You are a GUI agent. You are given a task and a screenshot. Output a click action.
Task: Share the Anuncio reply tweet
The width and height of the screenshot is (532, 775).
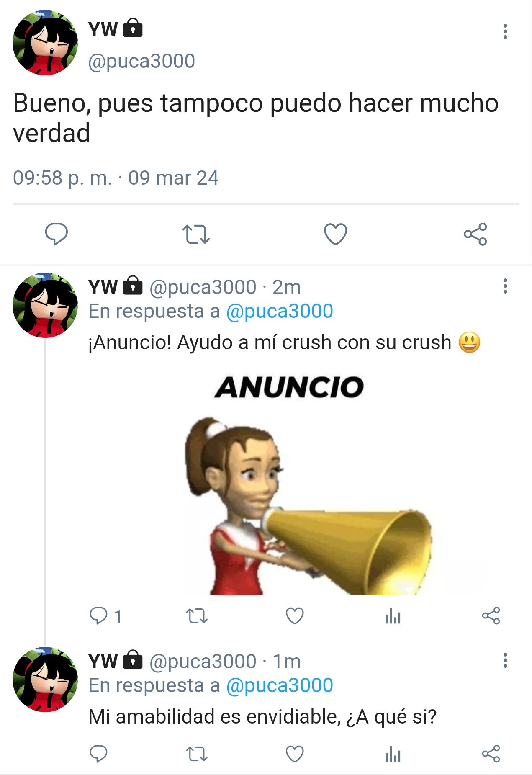click(x=491, y=615)
